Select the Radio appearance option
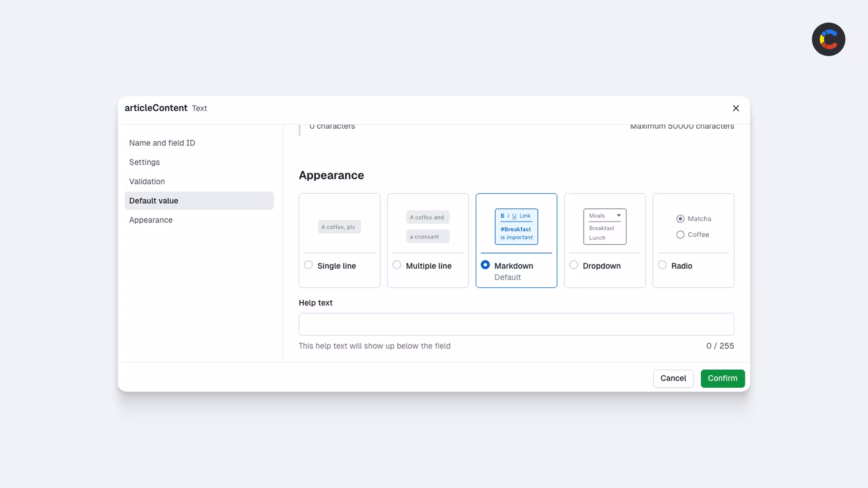This screenshot has width=868, height=488. (662, 265)
